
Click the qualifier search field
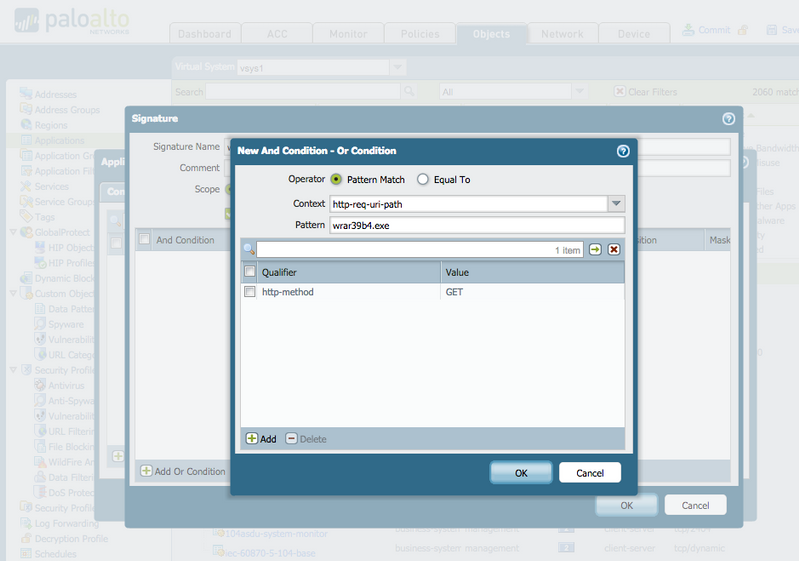400,250
